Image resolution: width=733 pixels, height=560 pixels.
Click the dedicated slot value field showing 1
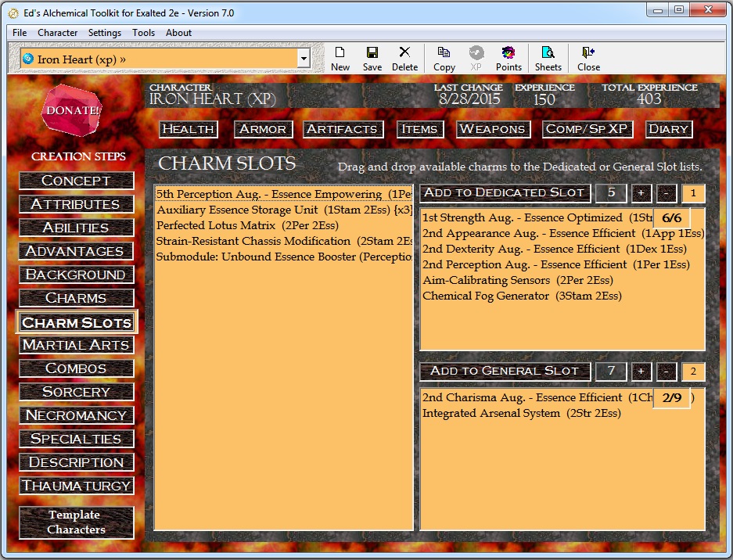(693, 193)
